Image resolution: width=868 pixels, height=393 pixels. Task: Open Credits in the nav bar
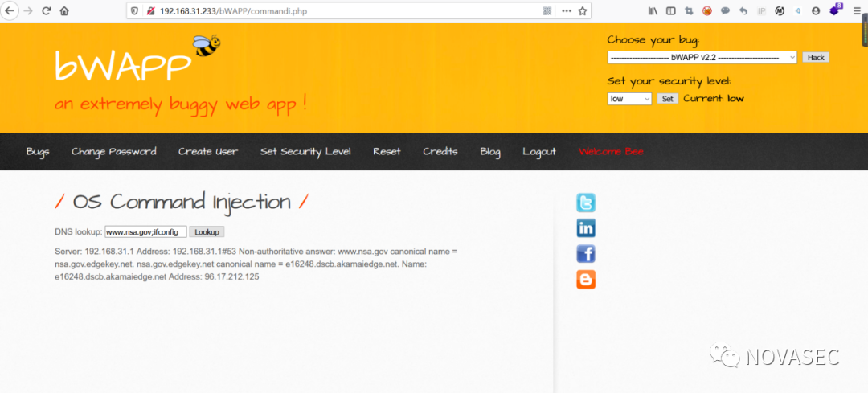440,152
